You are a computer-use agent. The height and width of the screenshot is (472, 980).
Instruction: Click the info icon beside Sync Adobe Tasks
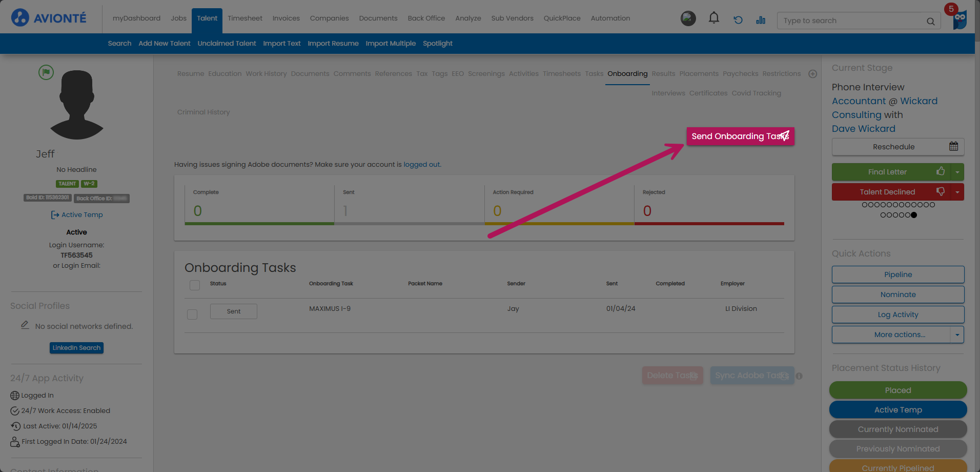pyautogui.click(x=799, y=376)
